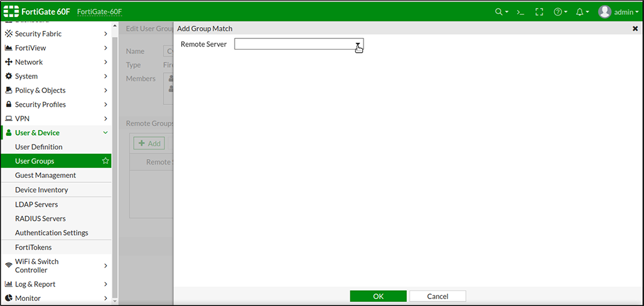This screenshot has height=306, width=644.
Task: Click the search magnifier icon in header
Action: click(499, 12)
